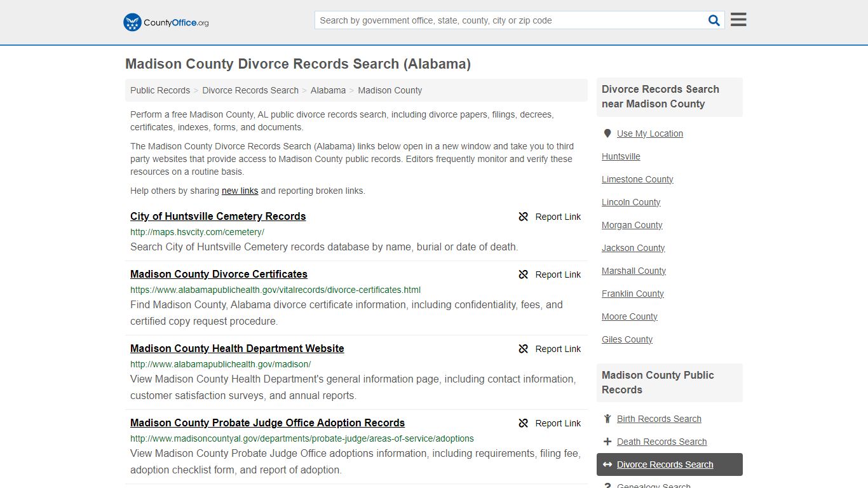The height and width of the screenshot is (488, 868).
Task: Click 'Madison County Public Records' sidebar heading
Action: [x=658, y=383]
